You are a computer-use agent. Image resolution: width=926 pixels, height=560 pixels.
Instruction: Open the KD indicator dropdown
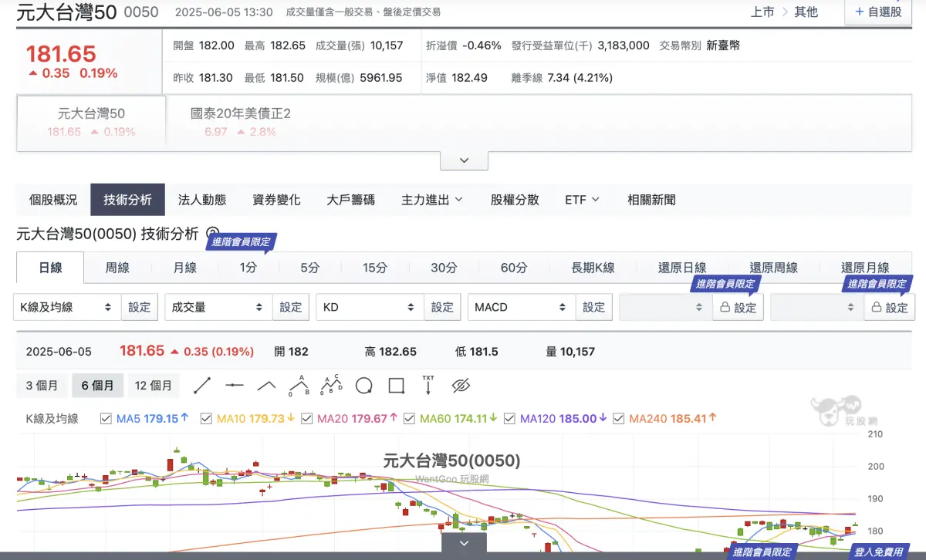coord(370,307)
